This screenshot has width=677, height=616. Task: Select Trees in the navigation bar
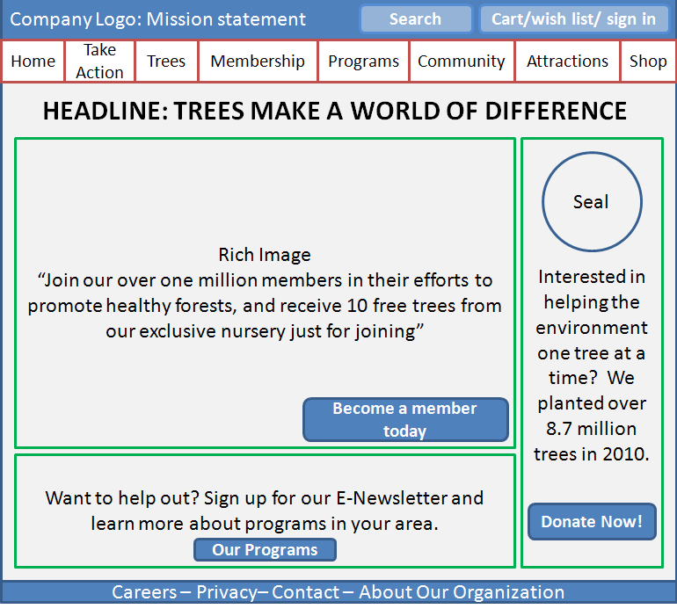click(166, 62)
